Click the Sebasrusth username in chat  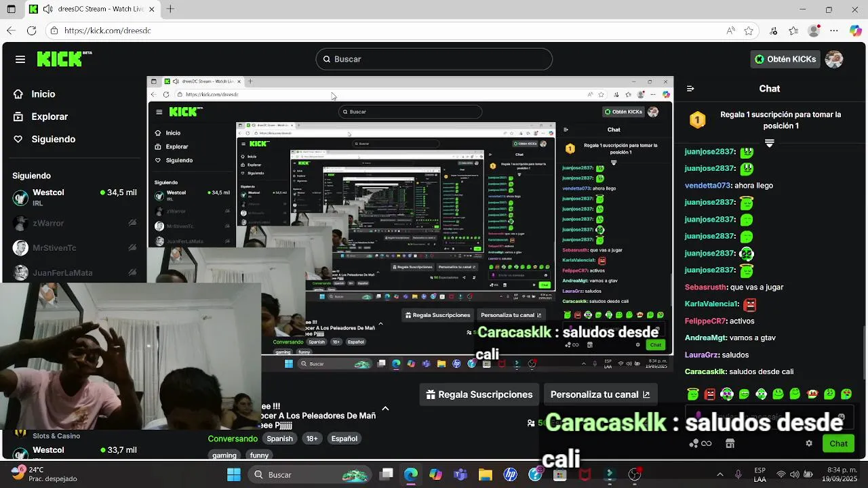(x=705, y=287)
